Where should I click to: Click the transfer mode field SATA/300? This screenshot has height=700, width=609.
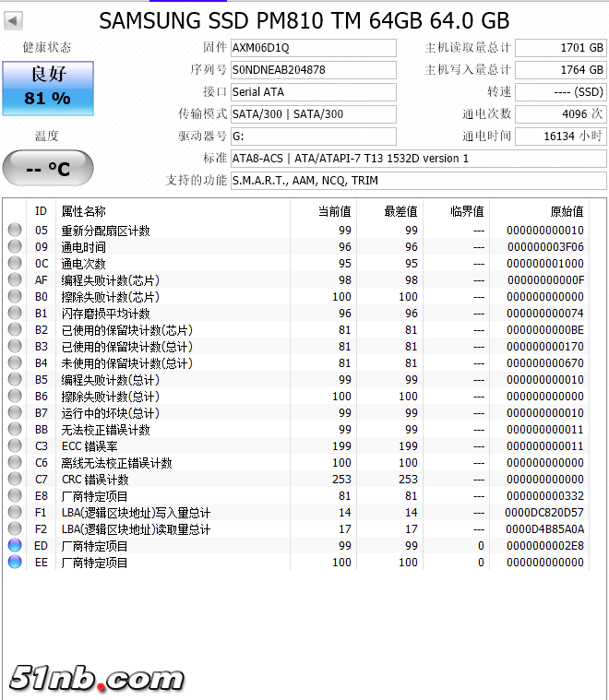[313, 114]
